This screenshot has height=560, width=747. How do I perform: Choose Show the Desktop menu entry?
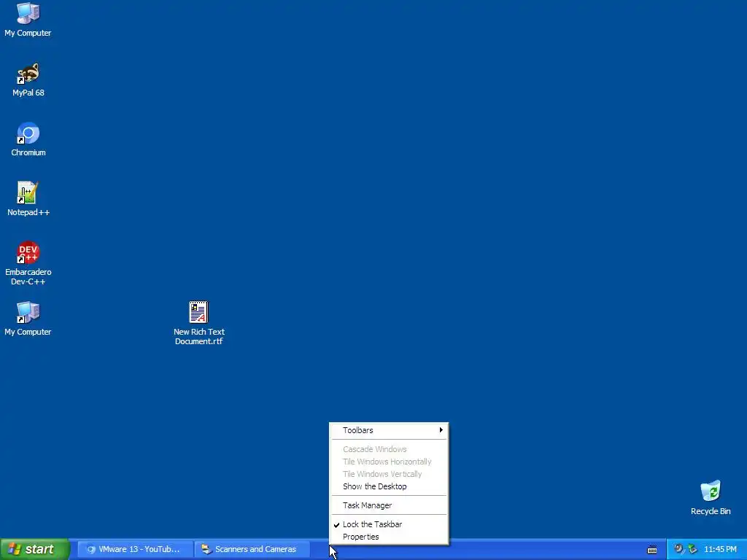coord(390,486)
